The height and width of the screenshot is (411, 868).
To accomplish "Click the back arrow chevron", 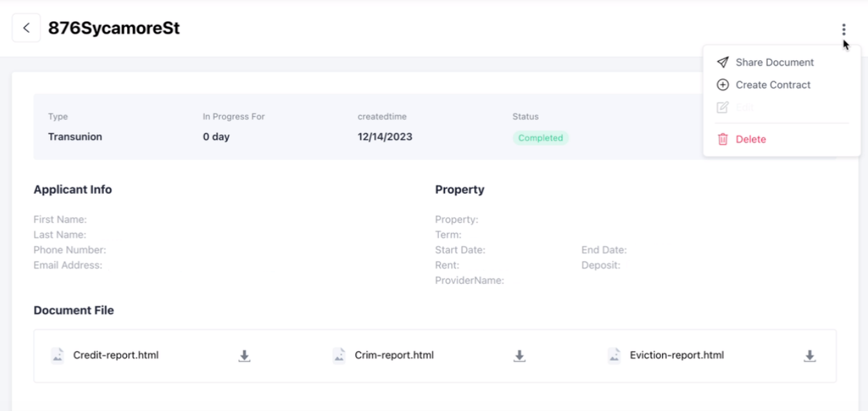I will click(26, 28).
